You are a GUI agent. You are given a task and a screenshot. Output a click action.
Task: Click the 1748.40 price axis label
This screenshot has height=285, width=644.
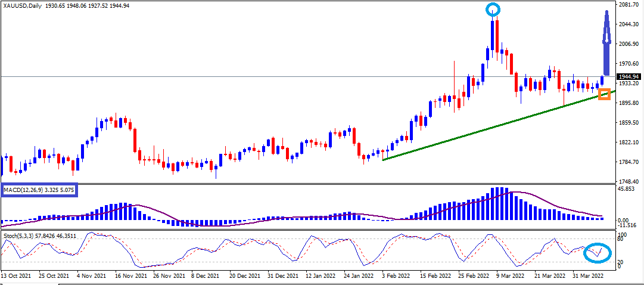pyautogui.click(x=629, y=182)
